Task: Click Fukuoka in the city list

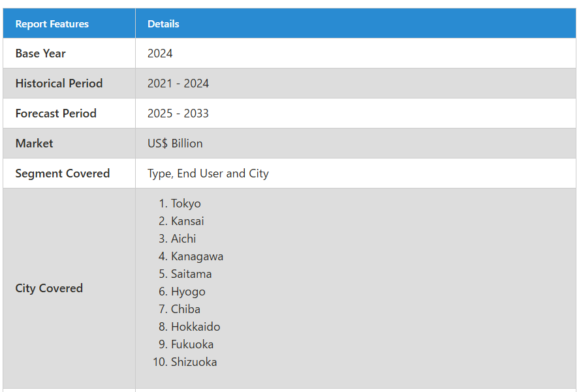Action: click(x=193, y=344)
